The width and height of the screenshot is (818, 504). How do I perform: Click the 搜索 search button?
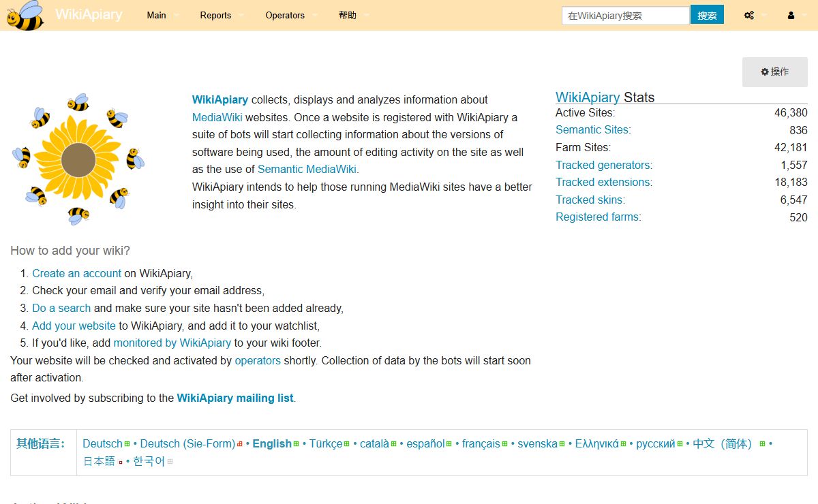[x=707, y=15]
